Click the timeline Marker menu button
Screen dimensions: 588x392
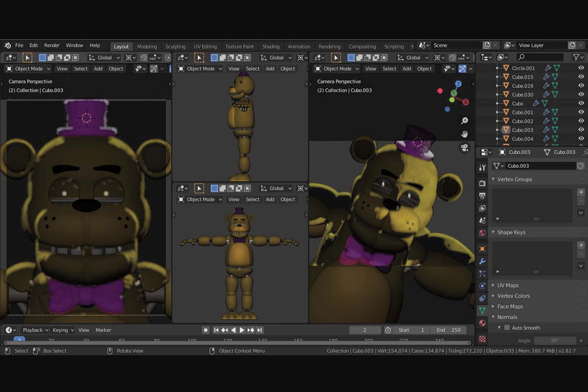[x=103, y=330]
